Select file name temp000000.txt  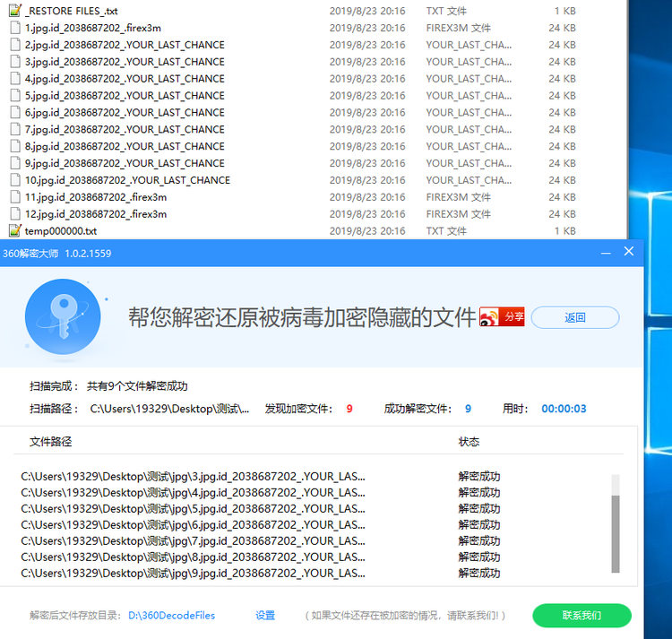61,231
